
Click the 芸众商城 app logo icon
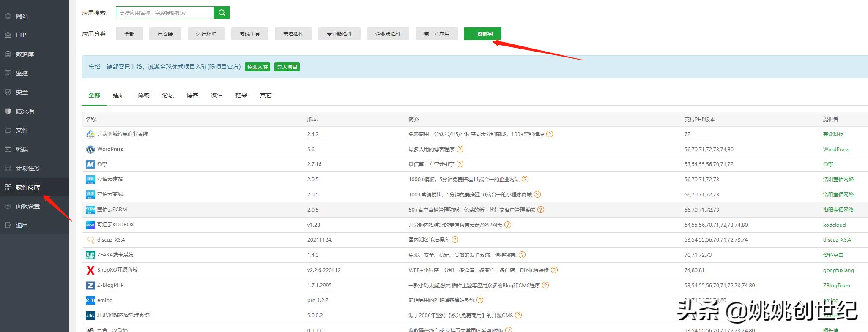(90, 134)
